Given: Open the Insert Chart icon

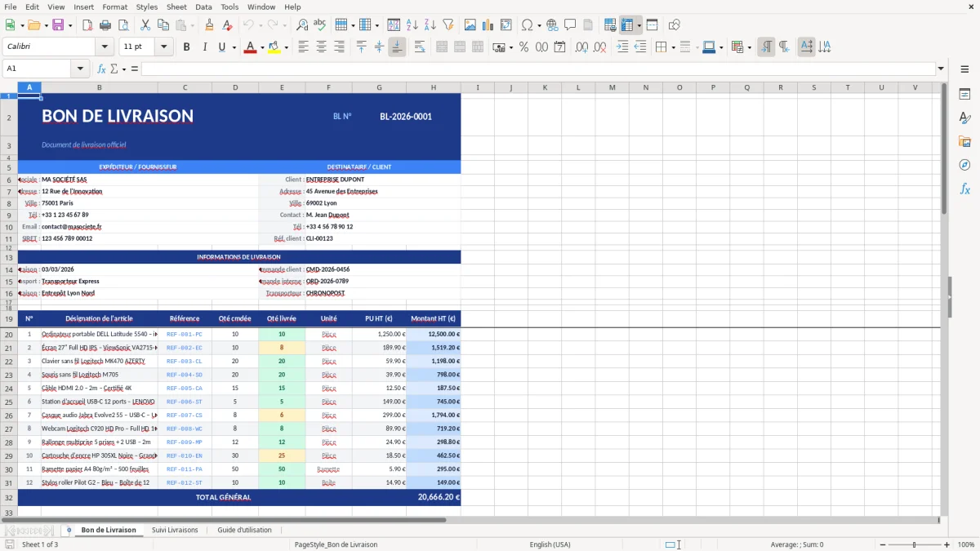Looking at the screenshot, I should coord(487,24).
